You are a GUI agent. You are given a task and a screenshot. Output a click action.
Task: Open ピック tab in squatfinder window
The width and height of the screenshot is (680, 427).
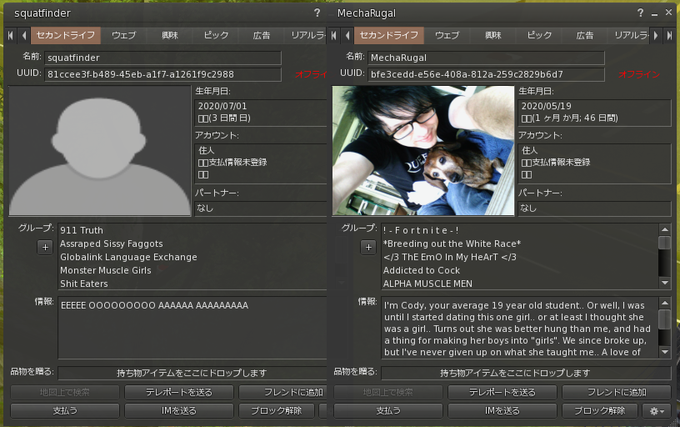(216, 35)
